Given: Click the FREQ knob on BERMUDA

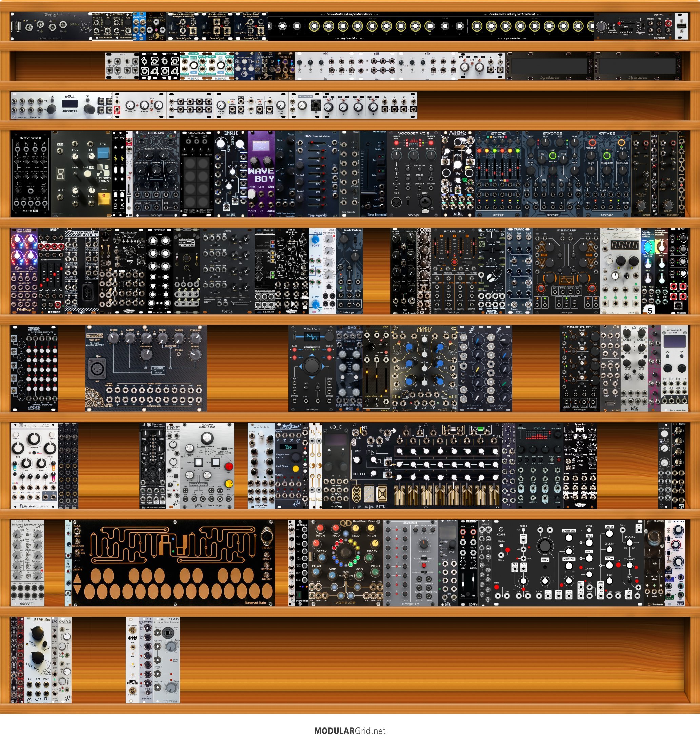Looking at the screenshot, I should point(37,634).
